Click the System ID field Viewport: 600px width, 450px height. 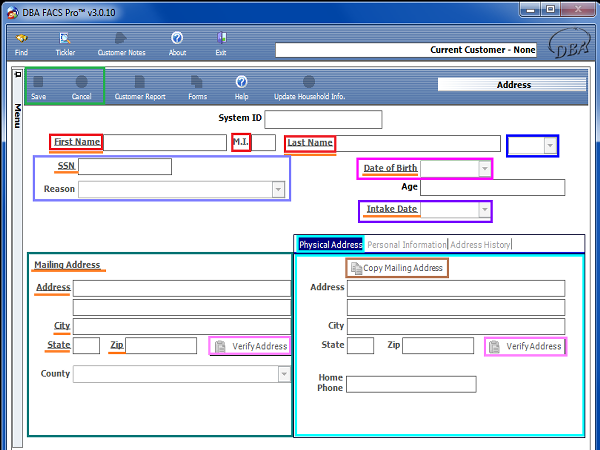click(323, 119)
